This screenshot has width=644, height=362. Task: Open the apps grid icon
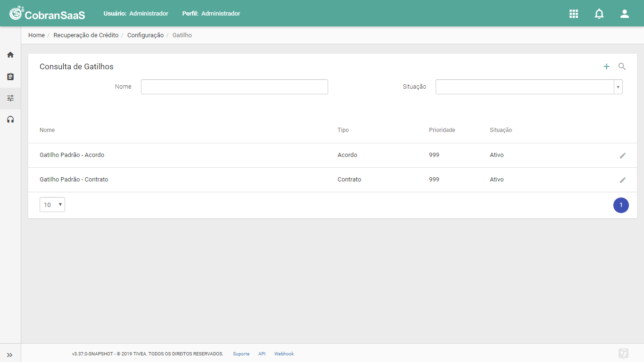(574, 14)
